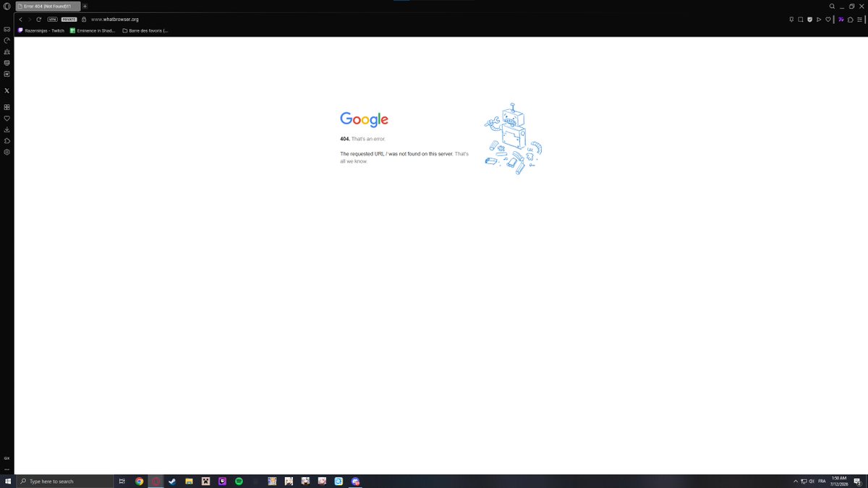Open Windows notification center icon

tap(857, 481)
